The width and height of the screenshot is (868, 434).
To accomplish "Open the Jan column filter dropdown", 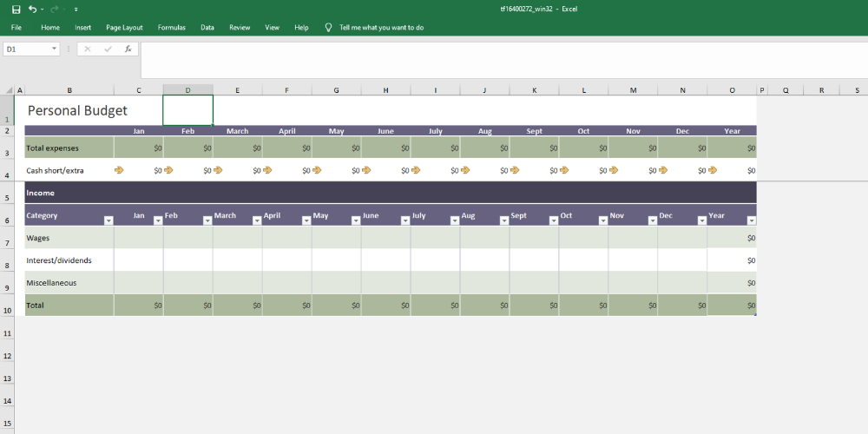I will (158, 220).
